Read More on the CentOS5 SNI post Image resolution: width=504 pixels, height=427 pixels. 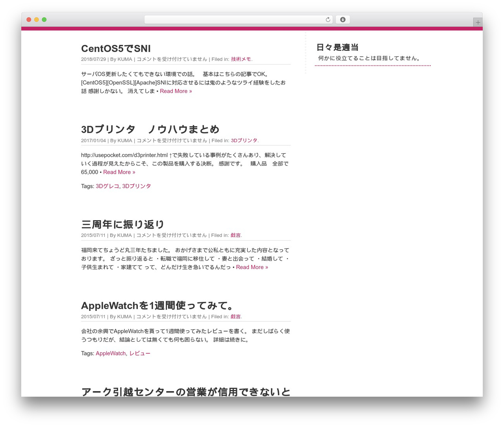[x=176, y=91]
